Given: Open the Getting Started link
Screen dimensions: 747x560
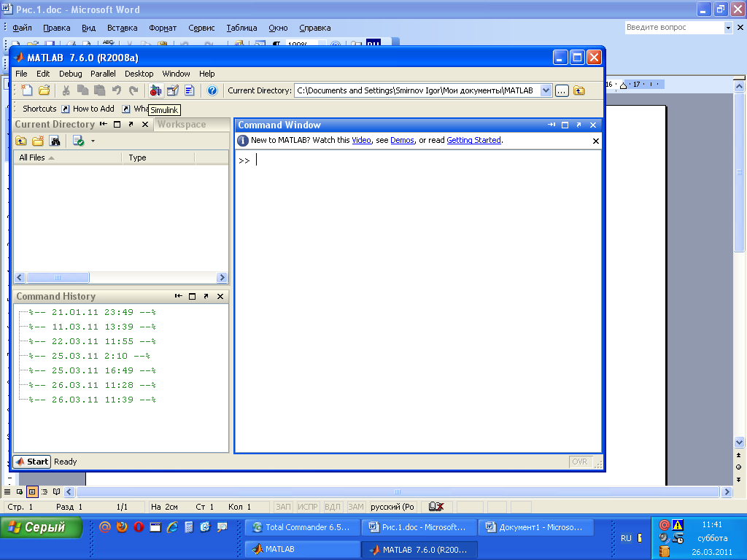Looking at the screenshot, I should pyautogui.click(x=473, y=140).
